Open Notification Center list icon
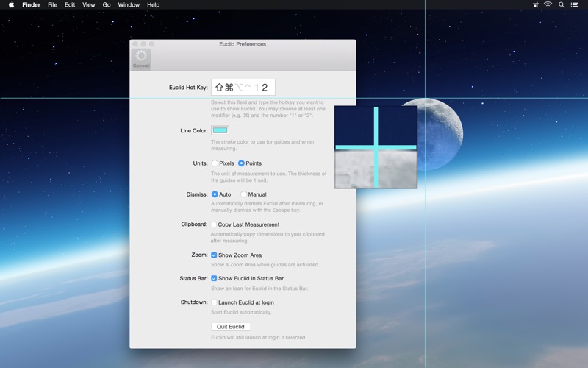Viewport: 588px width, 368px height. coord(575,5)
